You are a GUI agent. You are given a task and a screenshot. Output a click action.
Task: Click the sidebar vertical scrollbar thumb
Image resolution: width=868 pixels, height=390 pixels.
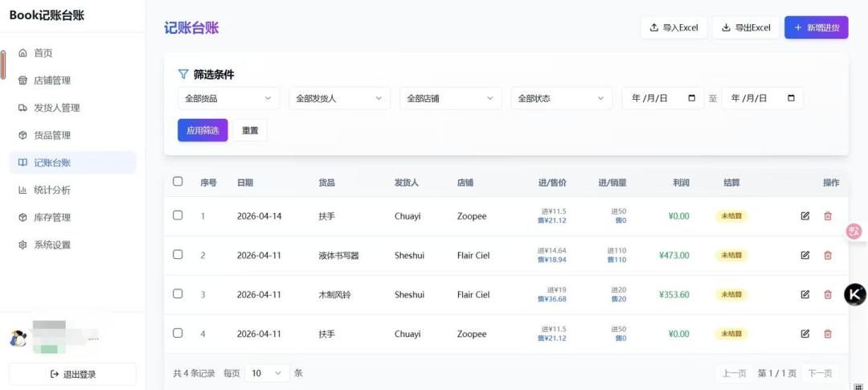(2, 65)
